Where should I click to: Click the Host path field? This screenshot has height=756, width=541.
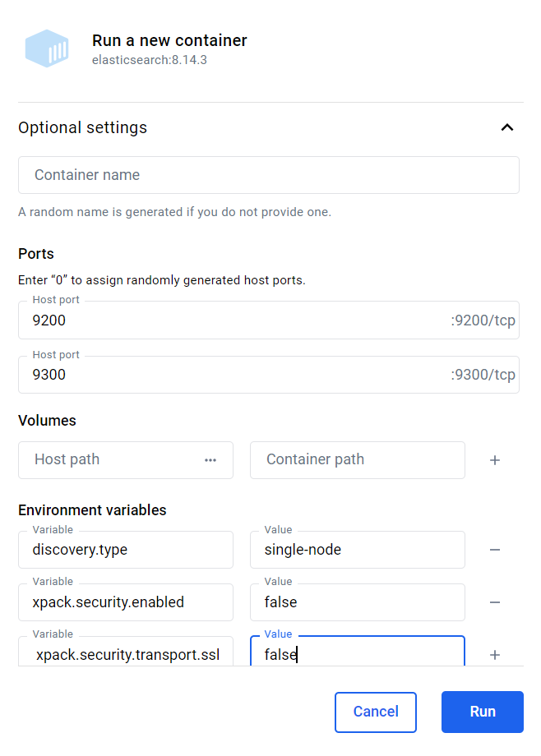pyautogui.click(x=126, y=460)
